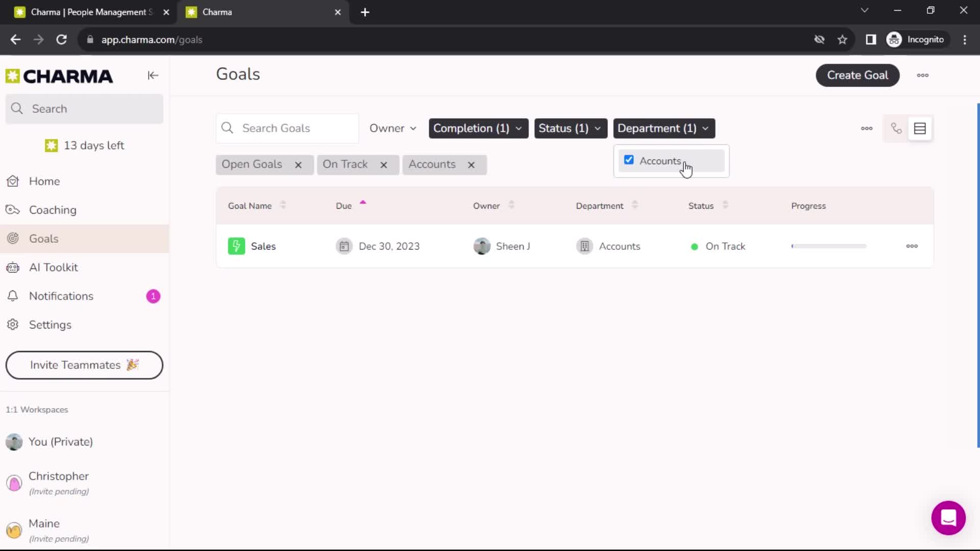Click the Invite Teammates button
Screen dimensions: 980x551
click(x=85, y=364)
